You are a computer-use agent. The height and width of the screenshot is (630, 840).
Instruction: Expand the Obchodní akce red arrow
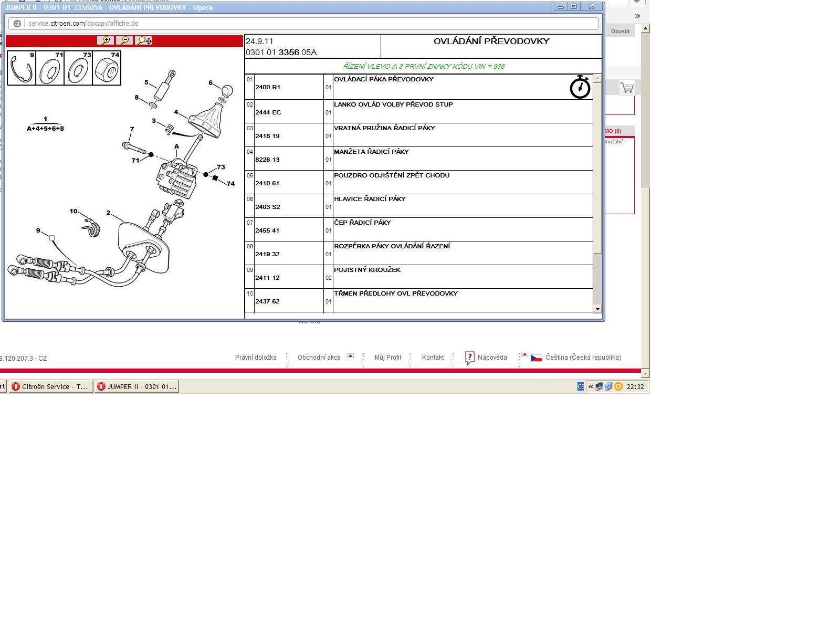(x=350, y=356)
